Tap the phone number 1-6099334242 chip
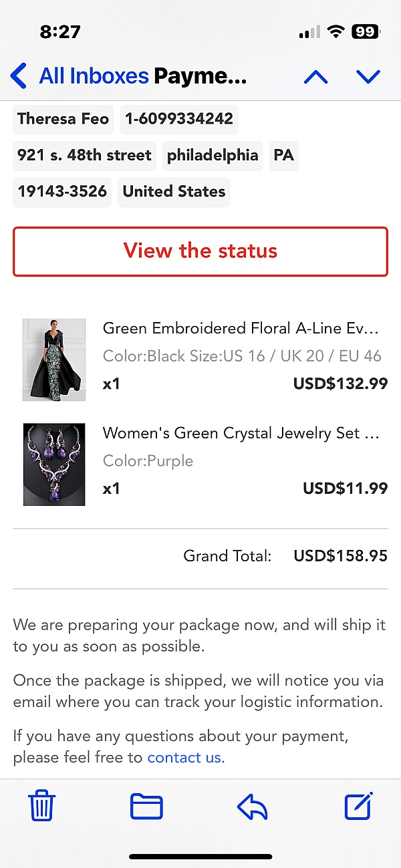 pos(179,119)
